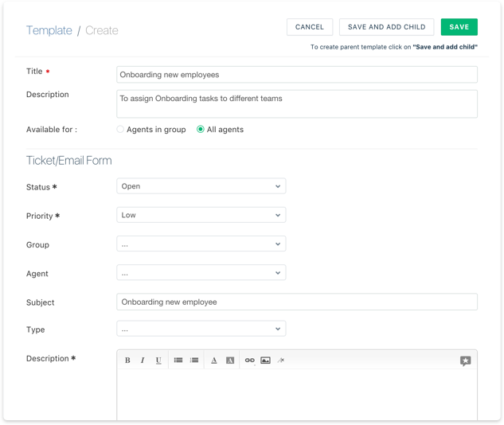Expand the Agent dropdown
The height and width of the screenshot is (425, 504).
(x=201, y=273)
